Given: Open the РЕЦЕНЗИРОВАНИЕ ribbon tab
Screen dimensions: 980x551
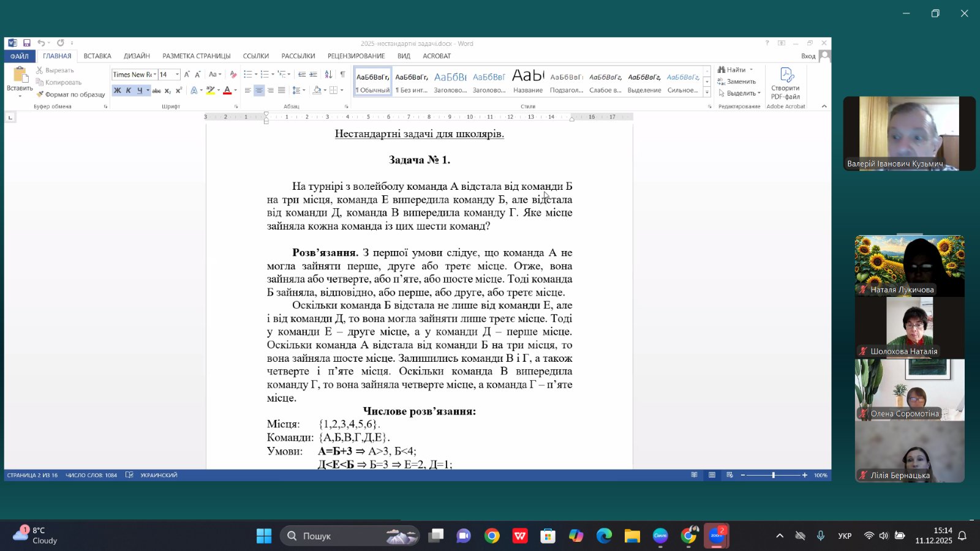Looking at the screenshot, I should [356, 56].
